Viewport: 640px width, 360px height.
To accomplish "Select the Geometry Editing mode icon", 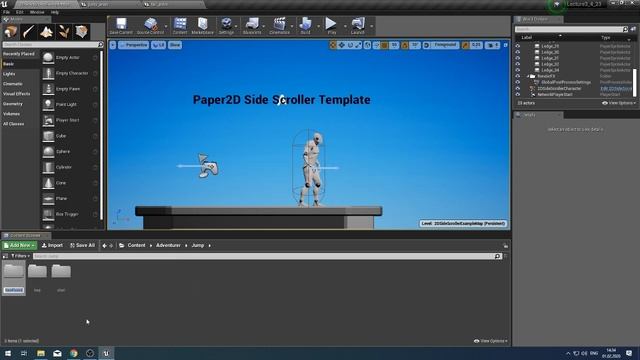I will coord(81,31).
